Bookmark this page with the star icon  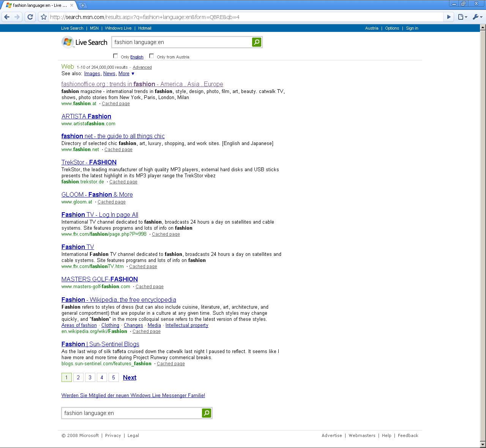click(44, 17)
